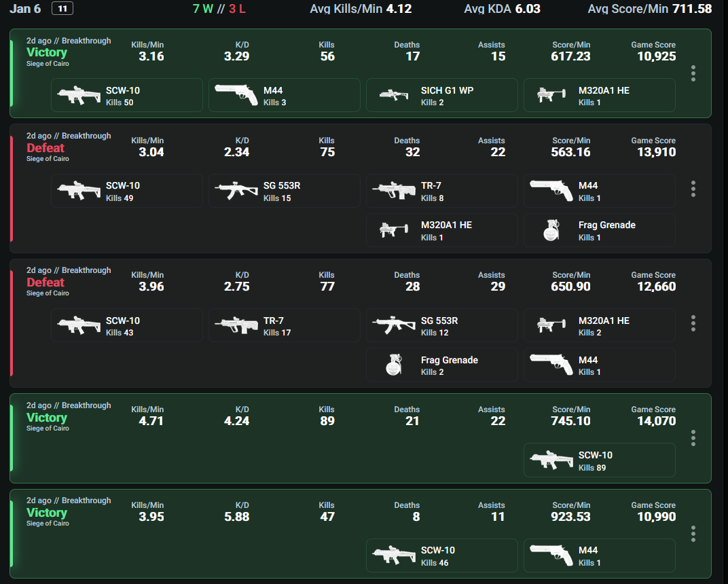
Task: Click TR-7 weapon icon with 8 kills
Action: [x=394, y=191]
